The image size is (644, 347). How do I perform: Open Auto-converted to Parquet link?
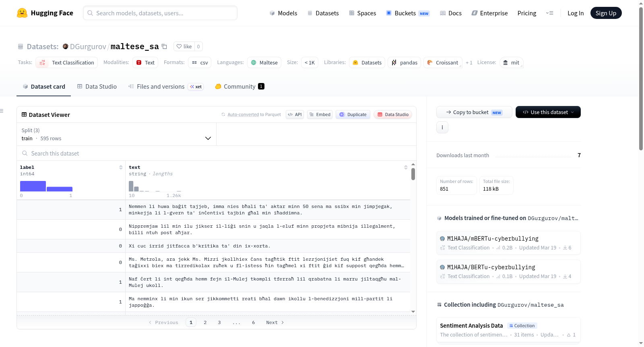pyautogui.click(x=243, y=114)
